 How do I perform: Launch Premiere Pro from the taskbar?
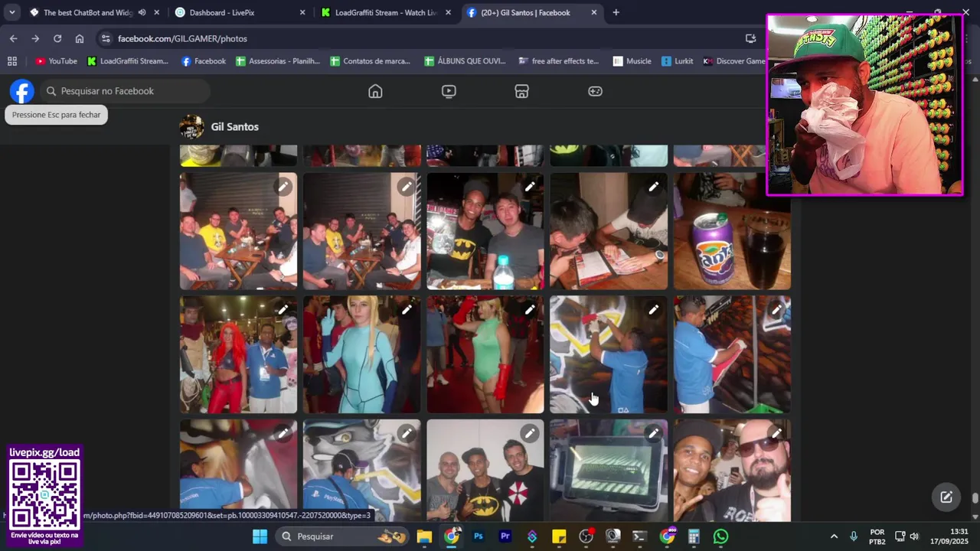click(505, 536)
